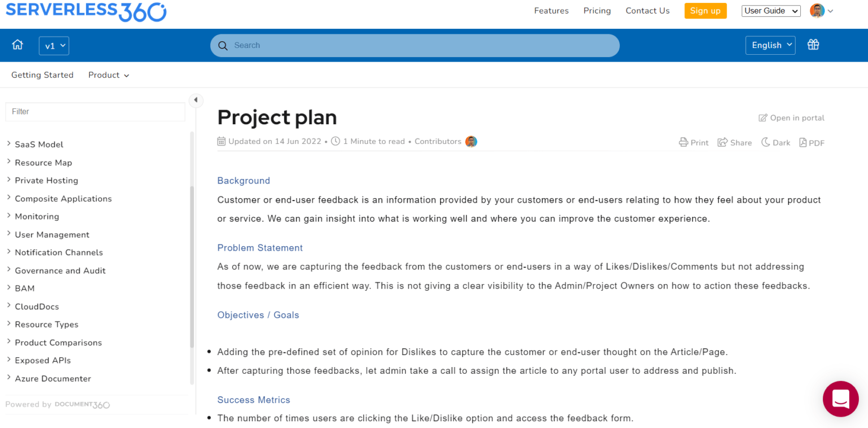Click the Sign up button
Image resolution: width=868 pixels, height=428 pixels.
coord(705,11)
